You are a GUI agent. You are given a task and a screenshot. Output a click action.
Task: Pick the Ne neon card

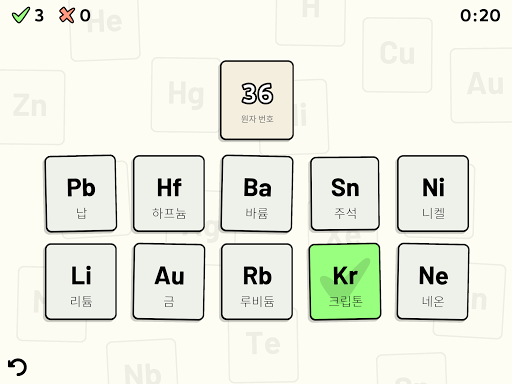click(433, 282)
